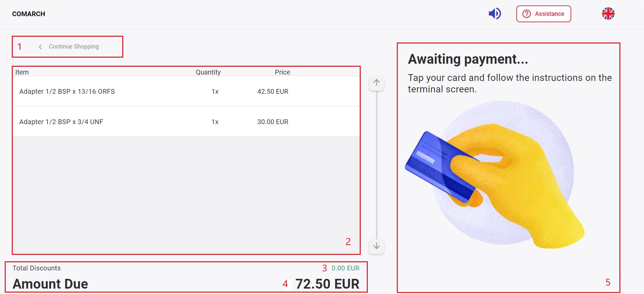Screen dimensions: 644x294
Task: Click the 72.50 EUR amount due
Action: click(x=327, y=284)
